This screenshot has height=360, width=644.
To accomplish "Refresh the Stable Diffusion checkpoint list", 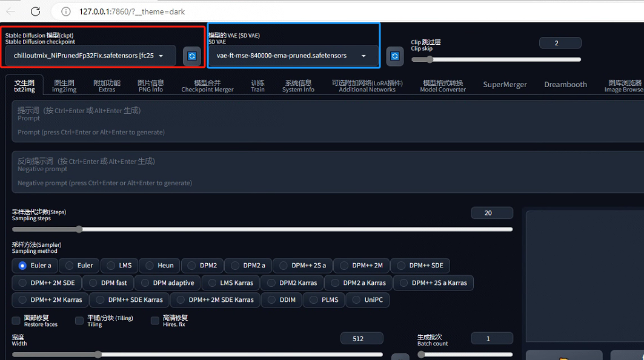I will [191, 56].
